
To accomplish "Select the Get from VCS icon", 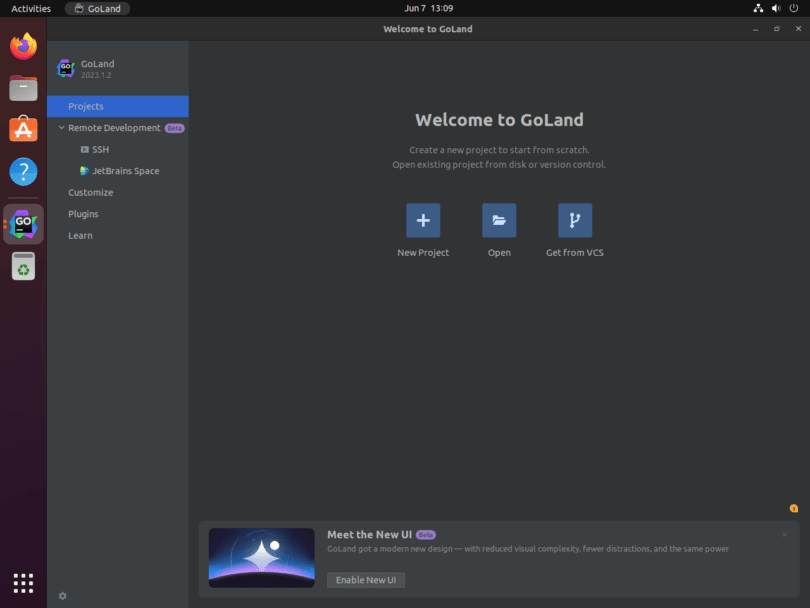I will [x=574, y=220].
